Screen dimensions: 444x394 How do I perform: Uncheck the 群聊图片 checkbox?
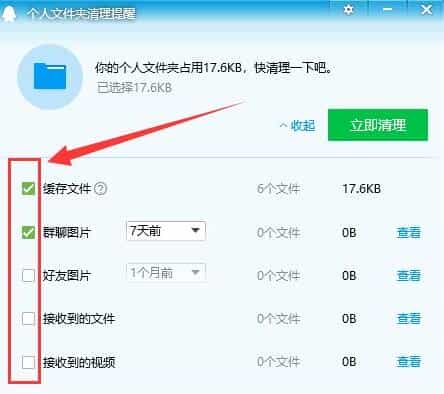[x=28, y=232]
